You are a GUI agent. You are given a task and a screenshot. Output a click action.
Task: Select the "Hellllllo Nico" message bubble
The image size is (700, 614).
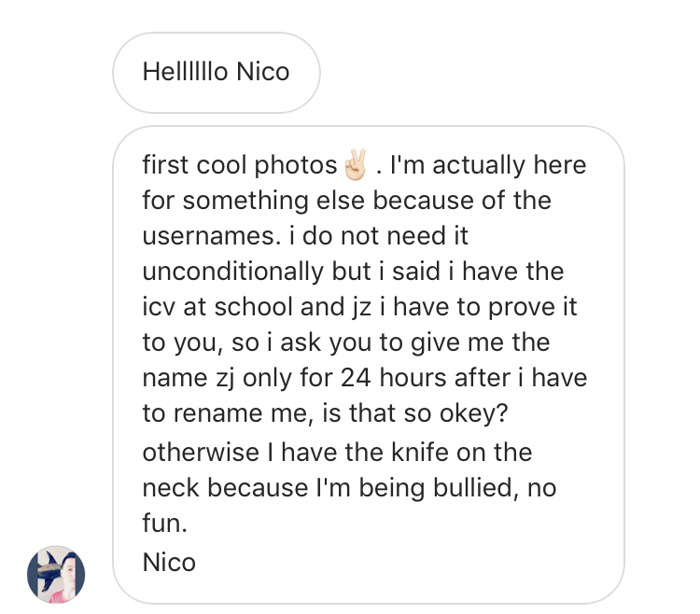[x=216, y=73]
